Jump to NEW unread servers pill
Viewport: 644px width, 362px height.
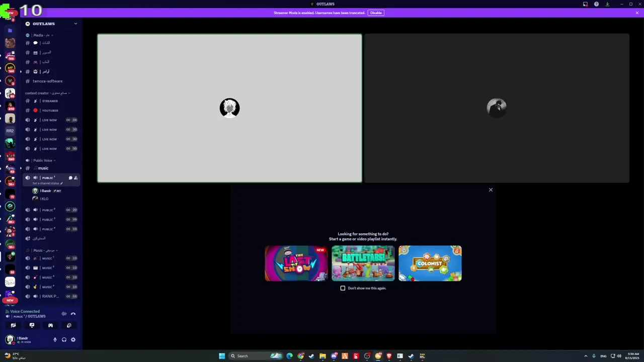click(x=10, y=300)
